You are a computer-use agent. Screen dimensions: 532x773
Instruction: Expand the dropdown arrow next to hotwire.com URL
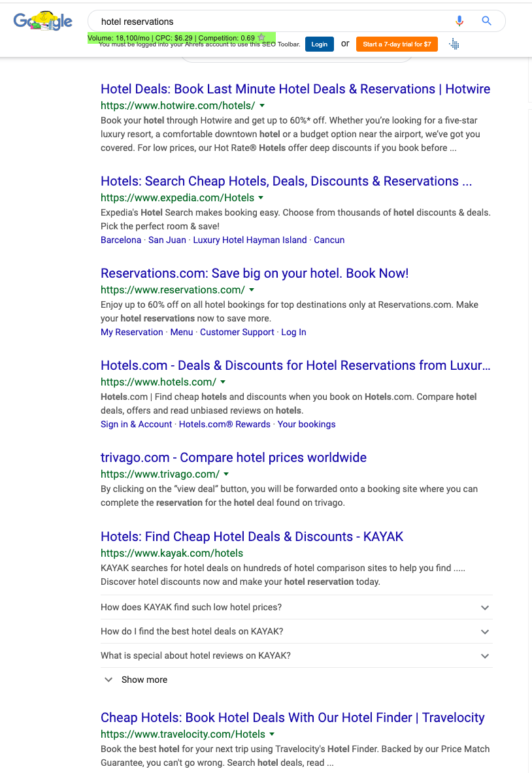coord(262,105)
